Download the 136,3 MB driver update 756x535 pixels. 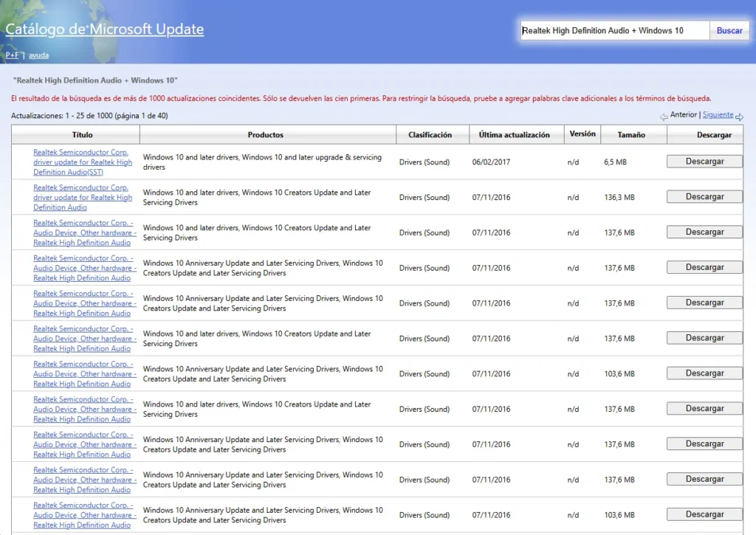click(x=704, y=196)
